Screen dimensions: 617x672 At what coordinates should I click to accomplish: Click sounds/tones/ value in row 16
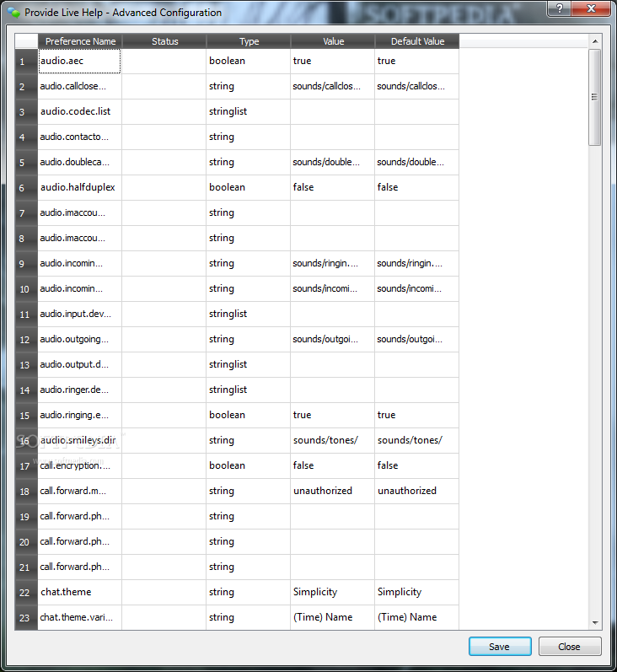click(x=332, y=440)
